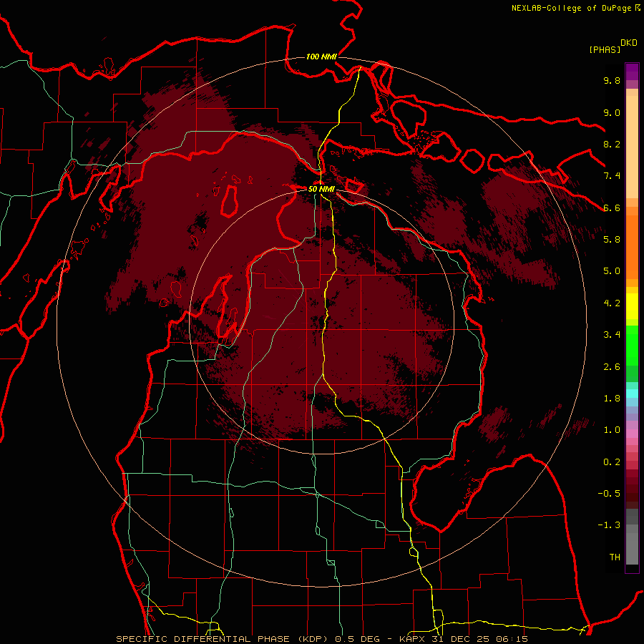The width and height of the screenshot is (644, 644).
Task: Click the [PHAS] unit label
Action: tap(605, 49)
